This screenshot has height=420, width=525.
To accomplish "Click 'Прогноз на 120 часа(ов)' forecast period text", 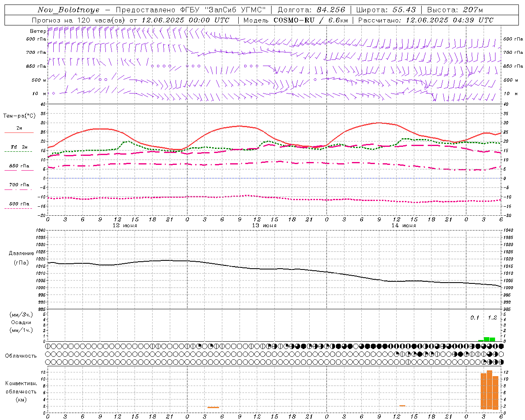I will click(79, 20).
